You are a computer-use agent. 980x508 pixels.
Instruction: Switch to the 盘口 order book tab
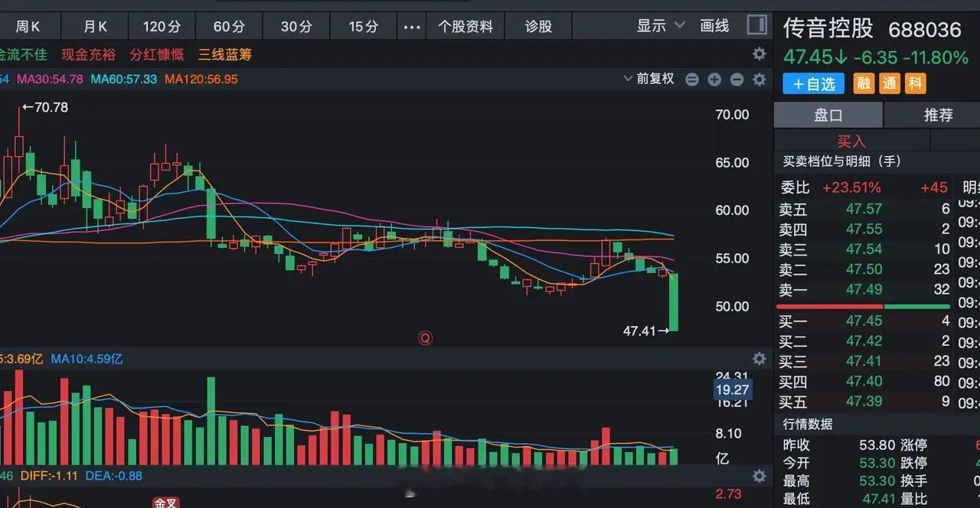tap(828, 115)
